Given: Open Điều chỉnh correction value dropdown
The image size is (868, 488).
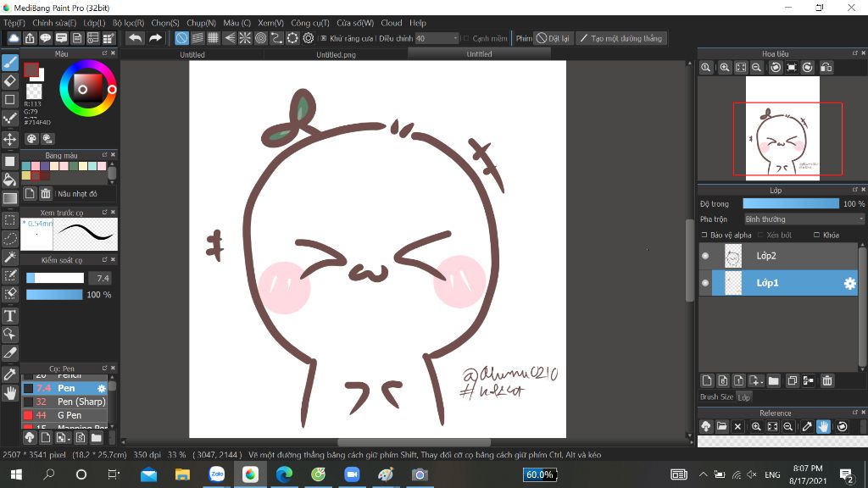Looking at the screenshot, I should (x=437, y=38).
